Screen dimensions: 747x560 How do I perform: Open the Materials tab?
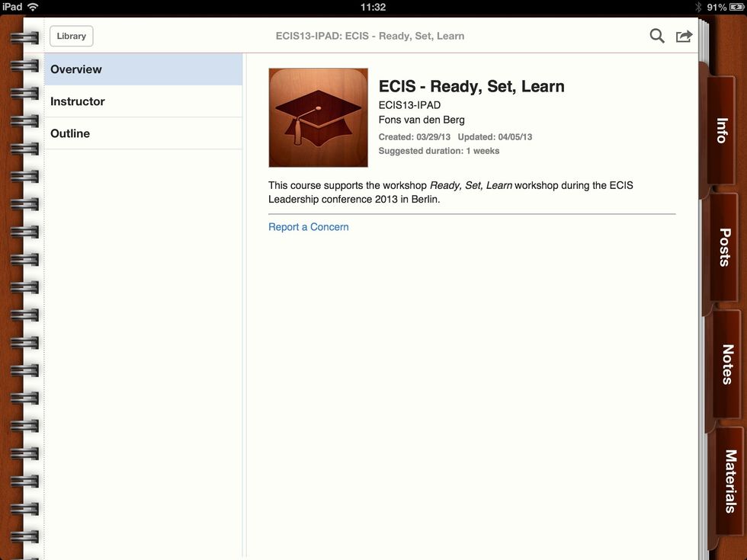729,481
